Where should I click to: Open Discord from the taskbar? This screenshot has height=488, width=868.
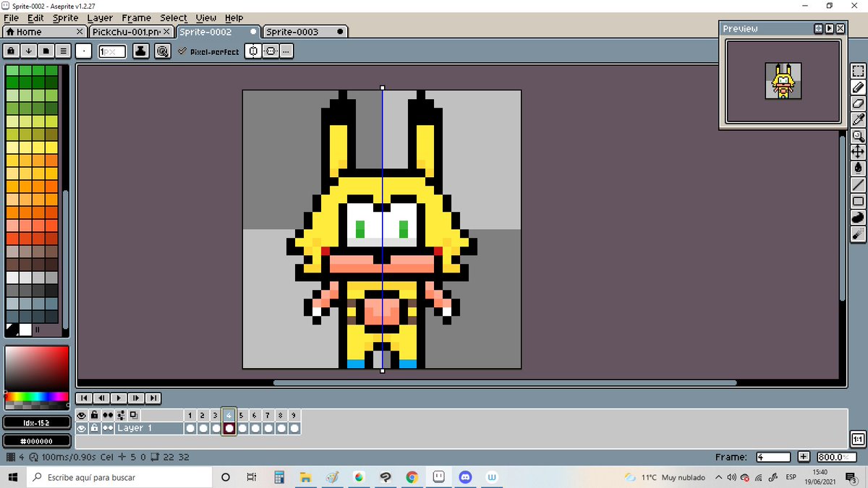tap(465, 477)
